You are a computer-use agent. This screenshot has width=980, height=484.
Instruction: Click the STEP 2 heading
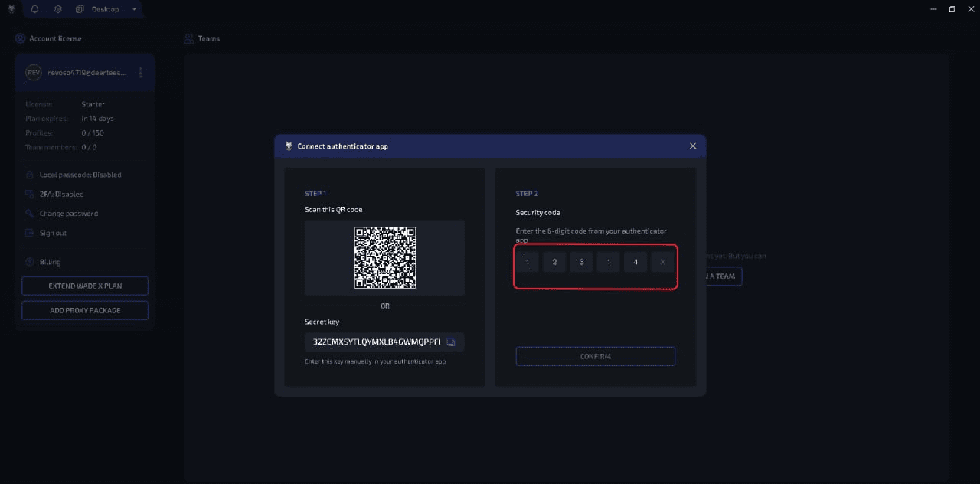[x=527, y=194]
